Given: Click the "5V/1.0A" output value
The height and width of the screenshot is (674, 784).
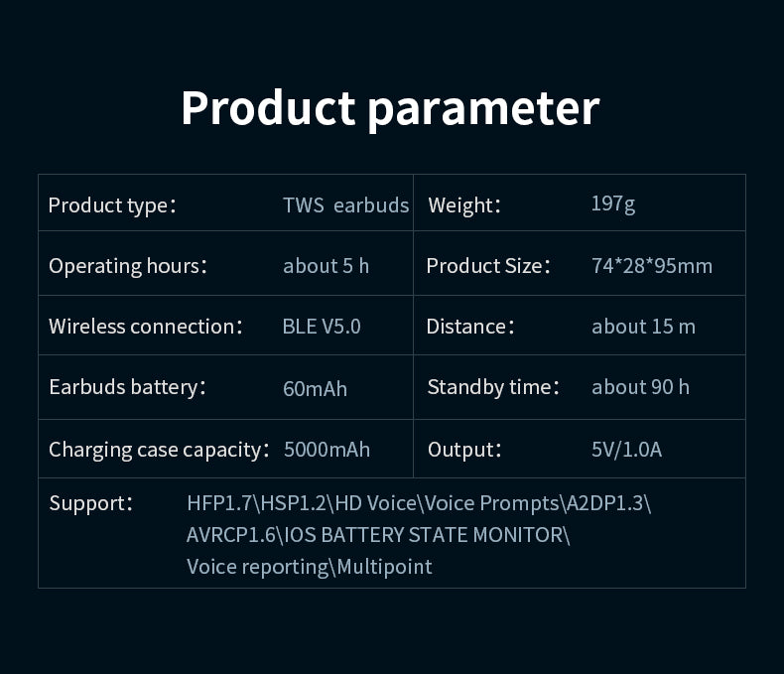Looking at the screenshot, I should pos(626,450).
